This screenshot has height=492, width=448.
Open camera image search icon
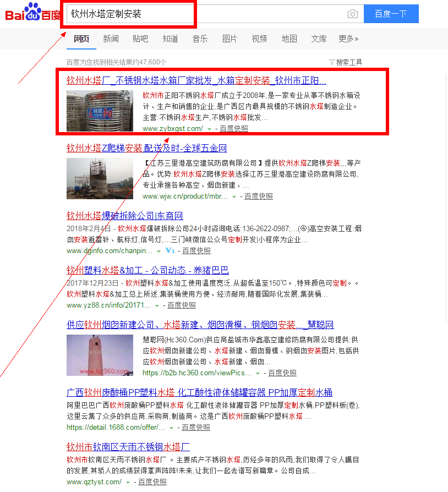point(353,14)
